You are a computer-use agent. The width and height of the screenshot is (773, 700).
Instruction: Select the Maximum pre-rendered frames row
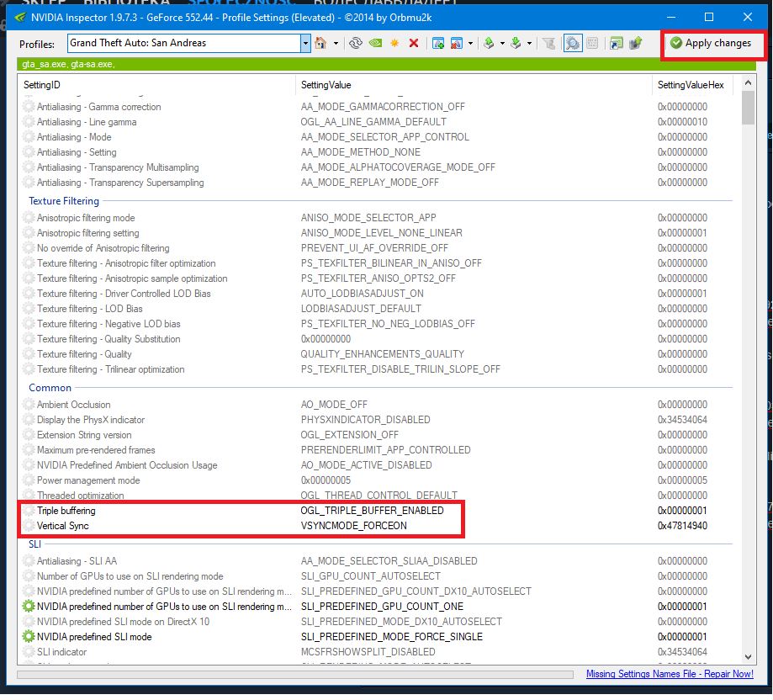[377, 450]
